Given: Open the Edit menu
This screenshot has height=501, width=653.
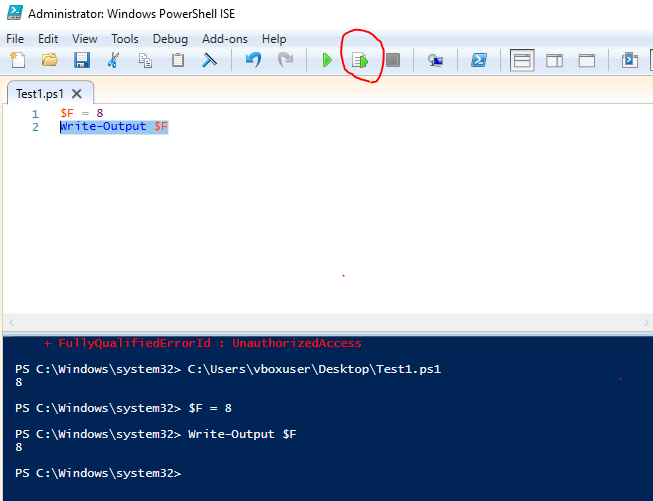Looking at the screenshot, I should tap(48, 39).
